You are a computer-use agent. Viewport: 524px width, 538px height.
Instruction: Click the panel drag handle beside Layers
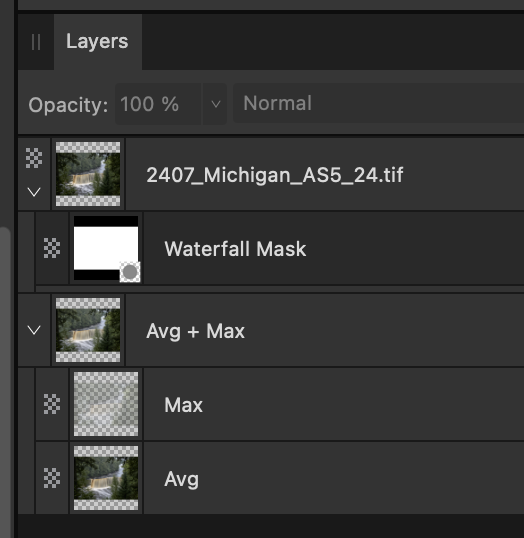pyautogui.click(x=36, y=42)
